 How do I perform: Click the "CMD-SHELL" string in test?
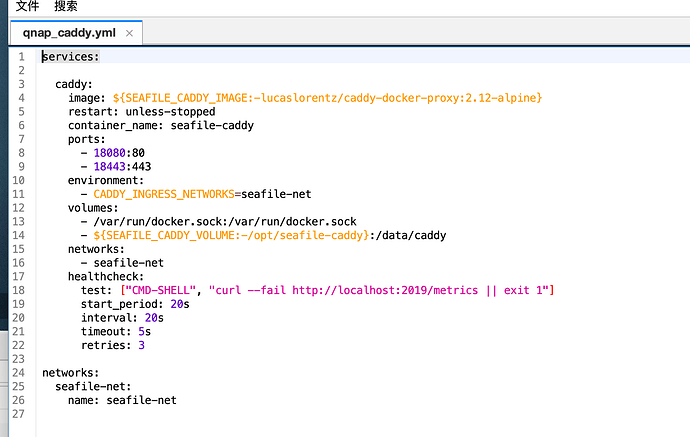click(x=161, y=290)
